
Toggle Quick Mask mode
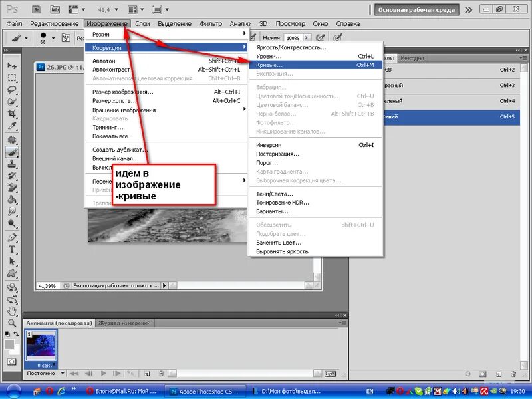pos(12,362)
